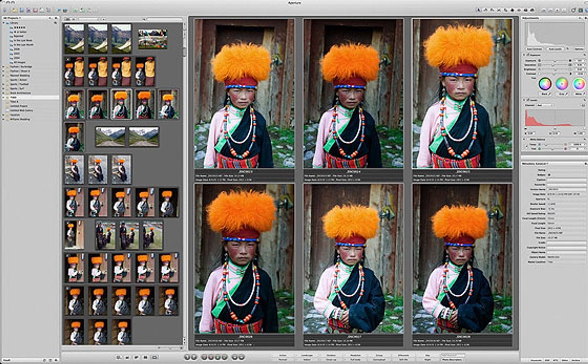Select the Crop tool in top toolbar
Image resolution: width=588 pixels, height=364 pixels.
click(506, 10)
